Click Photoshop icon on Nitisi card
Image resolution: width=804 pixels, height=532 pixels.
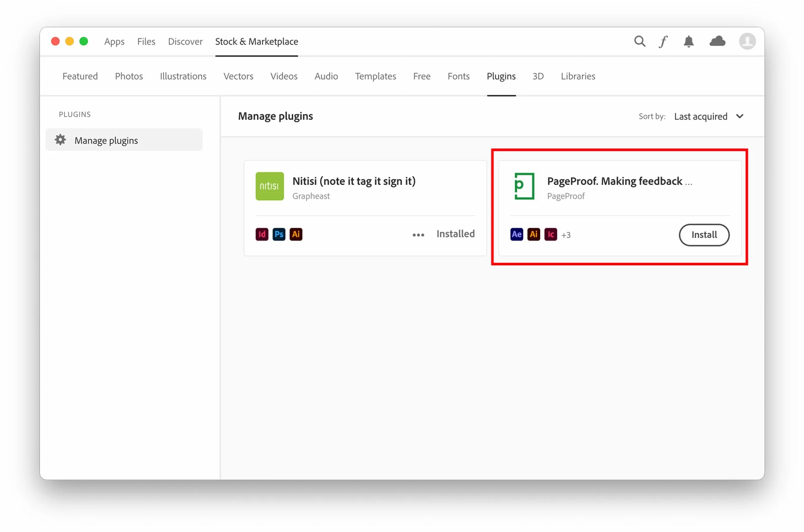(x=279, y=234)
